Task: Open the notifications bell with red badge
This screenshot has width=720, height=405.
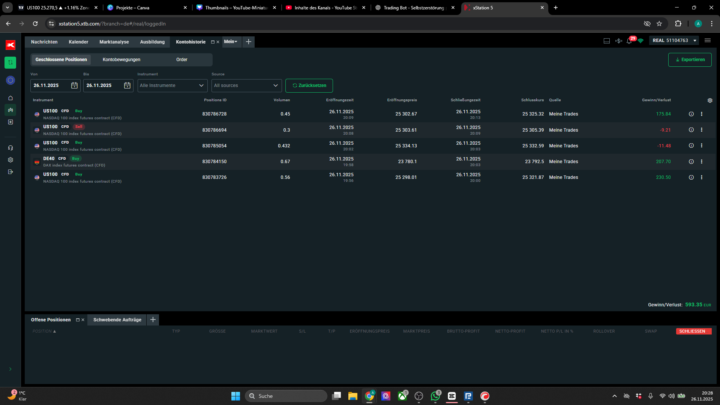Action: [630, 40]
